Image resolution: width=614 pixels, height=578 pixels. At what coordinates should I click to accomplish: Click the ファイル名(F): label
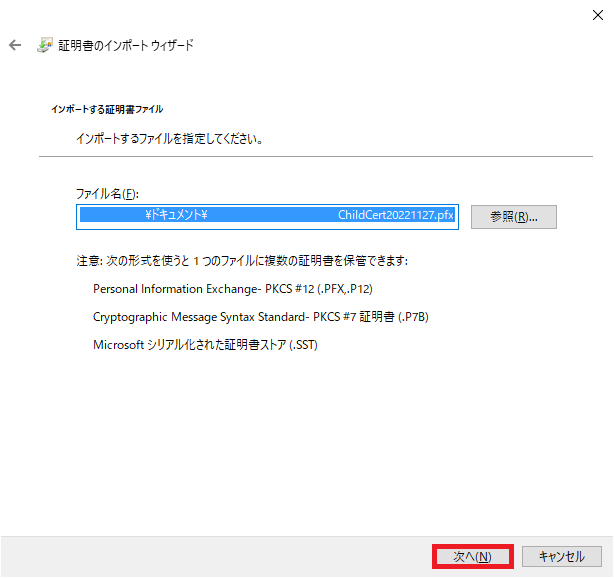pyautogui.click(x=107, y=193)
